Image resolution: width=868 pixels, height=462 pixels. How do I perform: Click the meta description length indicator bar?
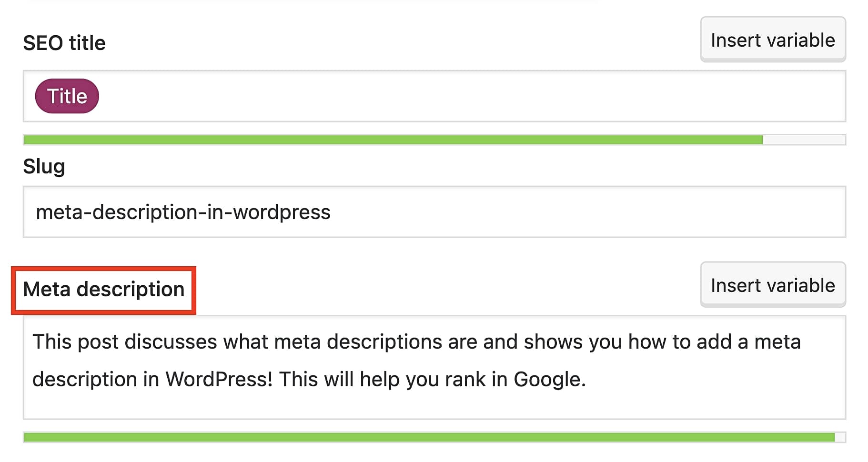tap(429, 435)
